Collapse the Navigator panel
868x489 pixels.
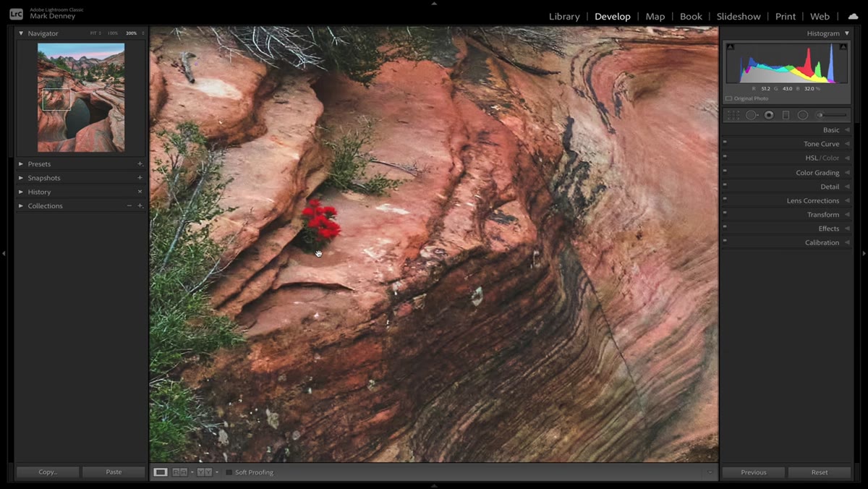[21, 33]
